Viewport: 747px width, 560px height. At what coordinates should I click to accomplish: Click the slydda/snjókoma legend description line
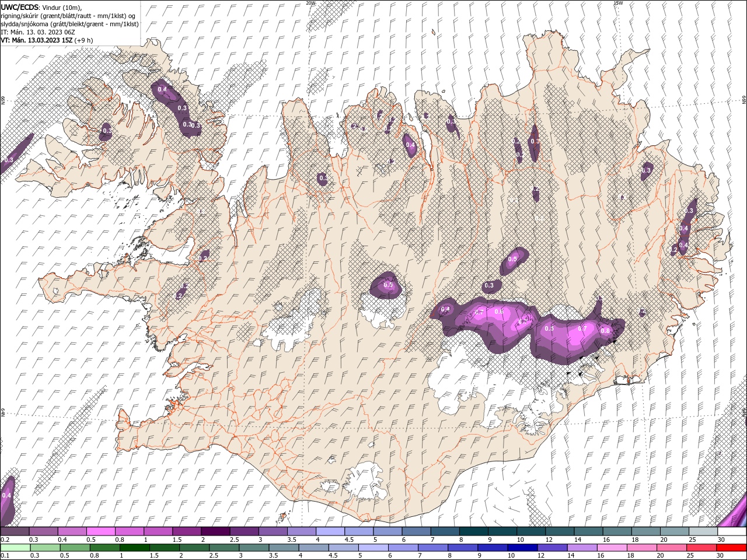click(69, 24)
